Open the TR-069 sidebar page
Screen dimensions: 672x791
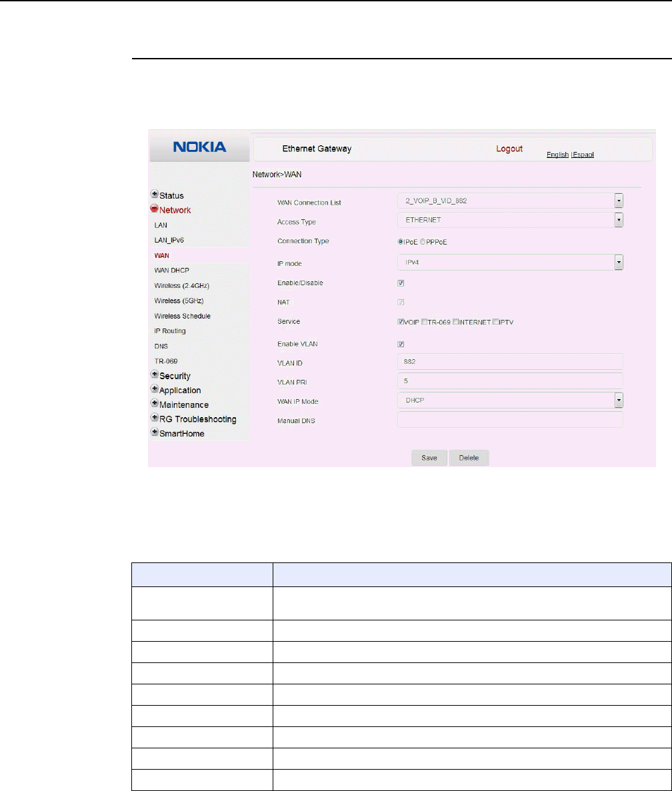pyautogui.click(x=166, y=361)
